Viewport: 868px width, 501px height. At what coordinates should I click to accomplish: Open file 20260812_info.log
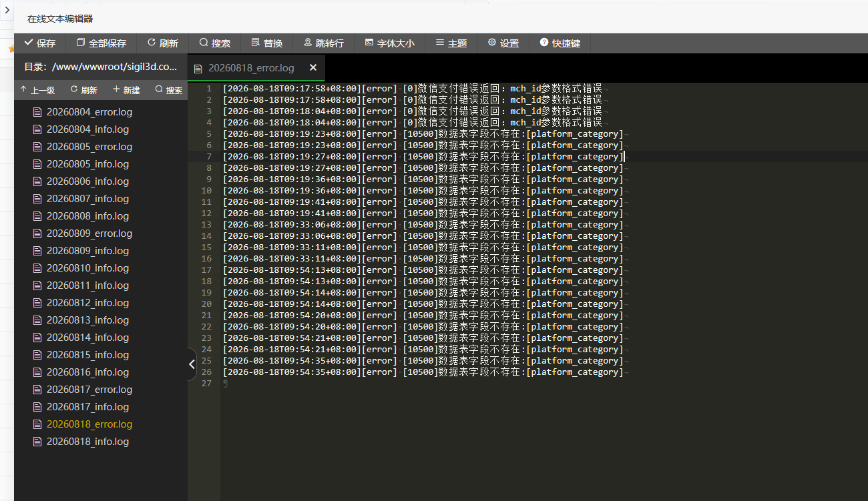87,303
